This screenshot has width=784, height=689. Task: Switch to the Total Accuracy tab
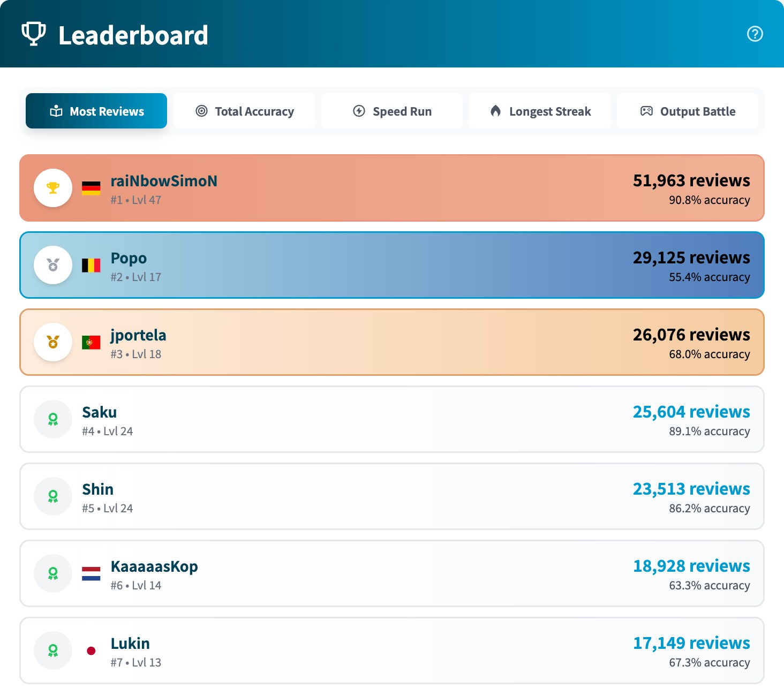(244, 111)
